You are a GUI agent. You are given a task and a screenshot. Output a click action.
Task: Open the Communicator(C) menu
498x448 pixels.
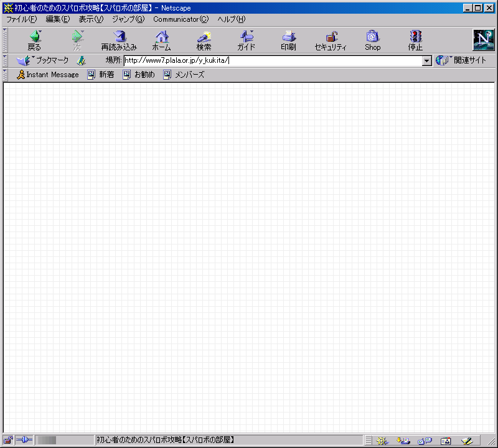(x=181, y=19)
